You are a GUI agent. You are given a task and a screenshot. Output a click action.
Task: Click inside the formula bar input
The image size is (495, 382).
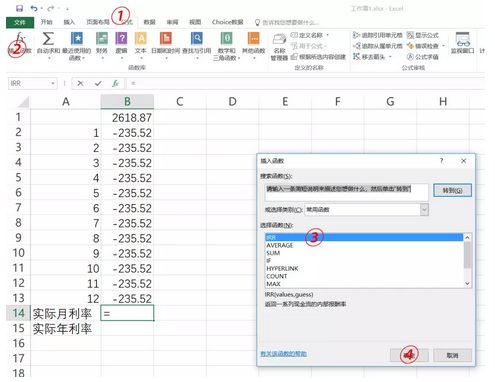[305, 83]
